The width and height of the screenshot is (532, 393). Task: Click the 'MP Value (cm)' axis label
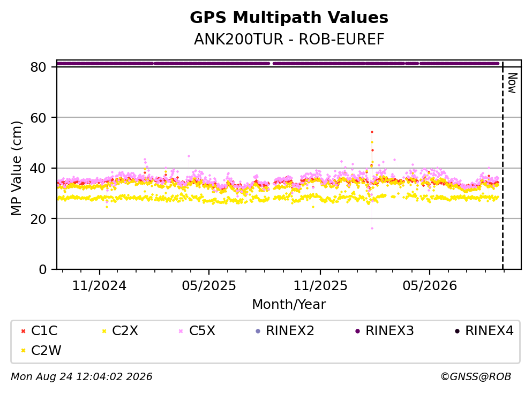[16, 168]
